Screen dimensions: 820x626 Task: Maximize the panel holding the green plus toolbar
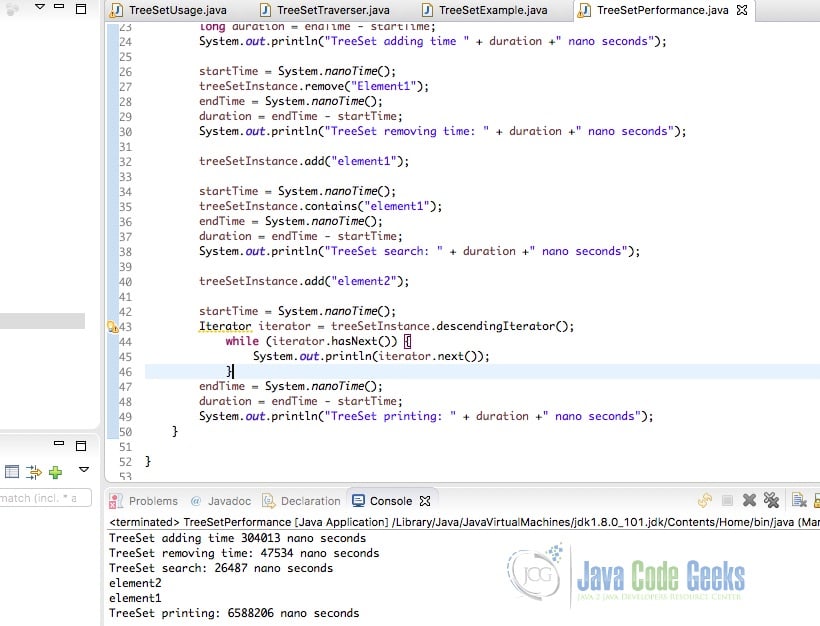(x=81, y=446)
